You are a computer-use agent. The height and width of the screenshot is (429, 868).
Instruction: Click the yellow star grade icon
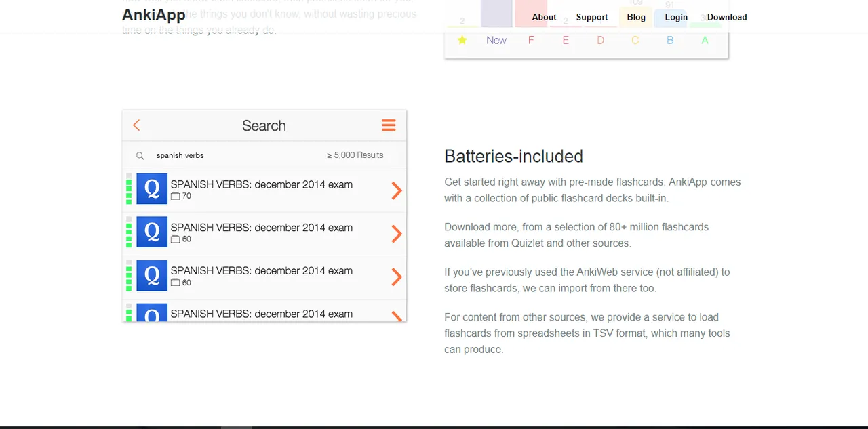point(462,40)
